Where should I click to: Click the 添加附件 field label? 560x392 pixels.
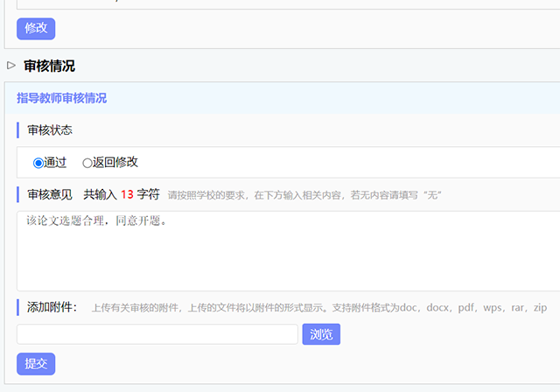[52, 307]
